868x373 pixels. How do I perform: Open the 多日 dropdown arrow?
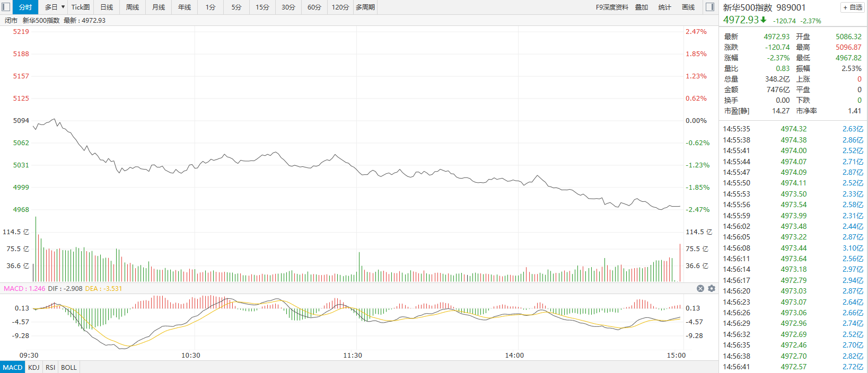[x=63, y=7]
